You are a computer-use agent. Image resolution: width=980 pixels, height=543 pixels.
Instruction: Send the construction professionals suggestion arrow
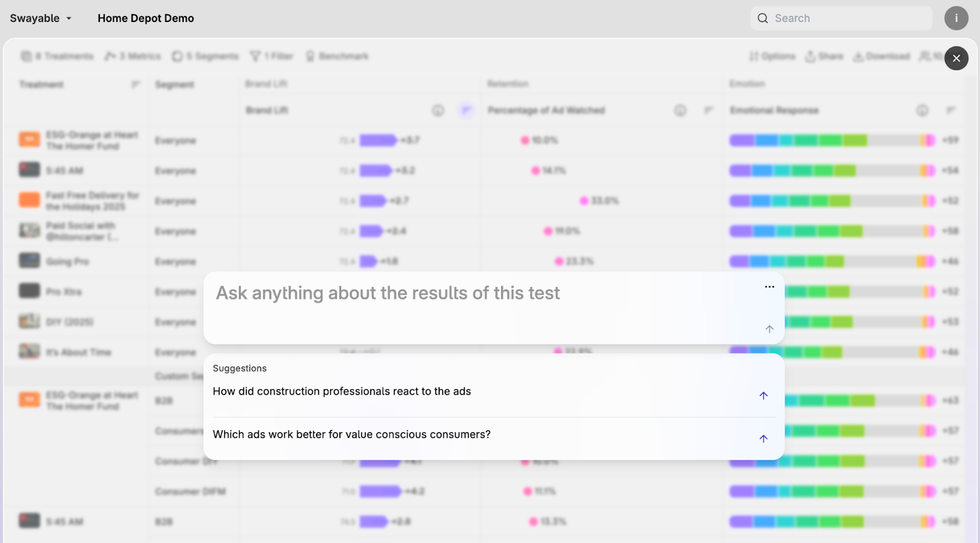tap(763, 395)
